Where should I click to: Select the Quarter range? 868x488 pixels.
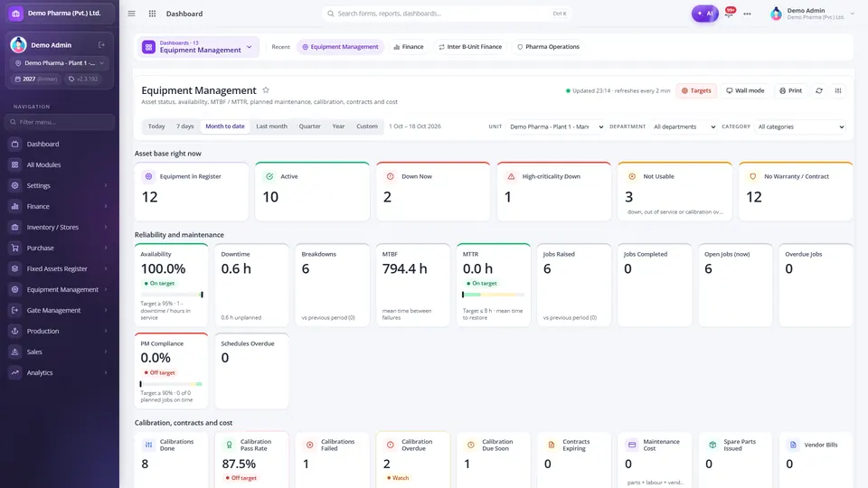(x=309, y=127)
